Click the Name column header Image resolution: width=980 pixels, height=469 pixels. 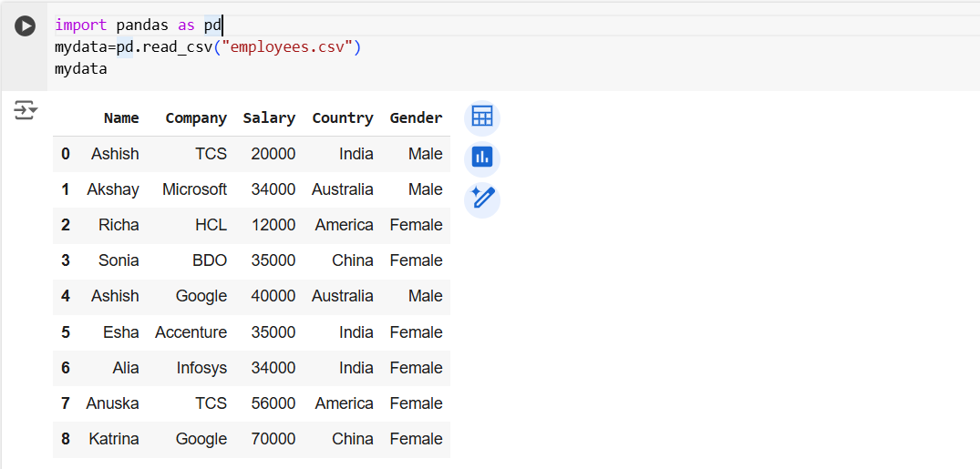(121, 118)
